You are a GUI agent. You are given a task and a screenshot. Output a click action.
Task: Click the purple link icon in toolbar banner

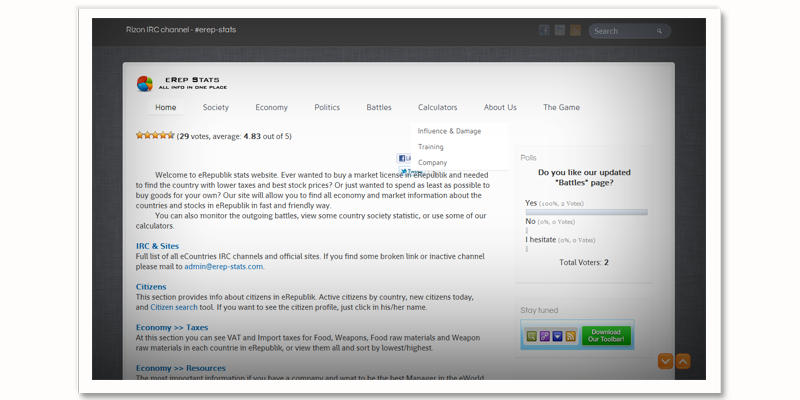pos(545,336)
